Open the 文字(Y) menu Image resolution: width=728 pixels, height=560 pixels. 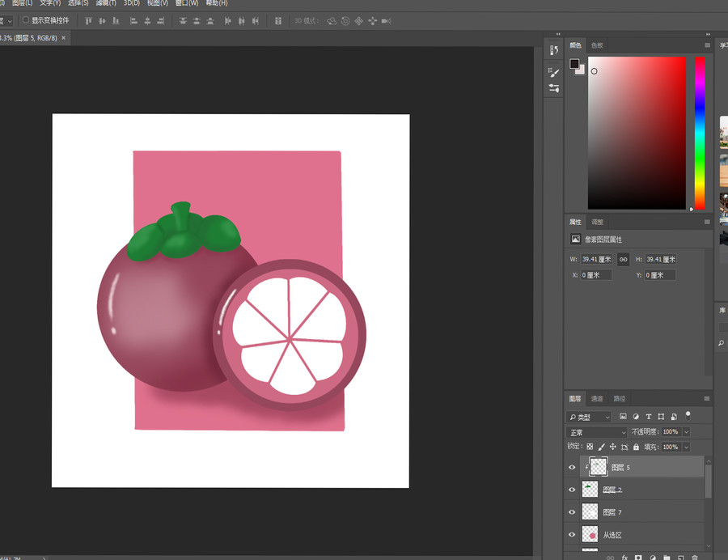[x=50, y=2]
